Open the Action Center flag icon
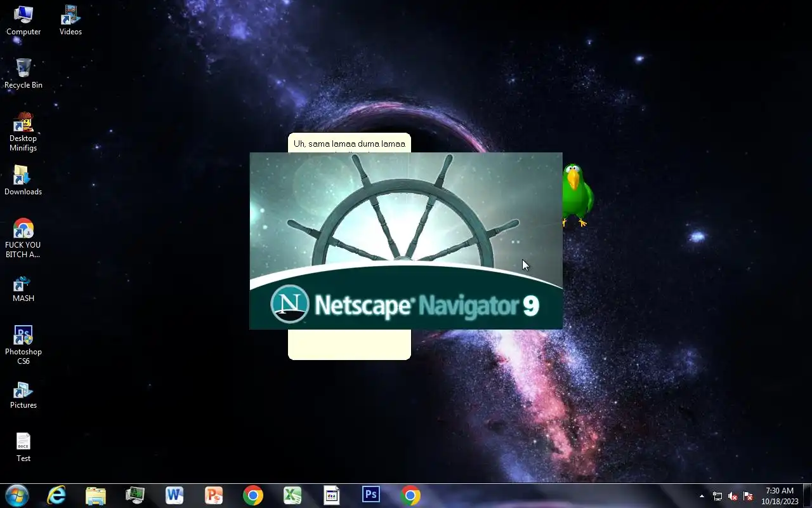 tap(748, 496)
